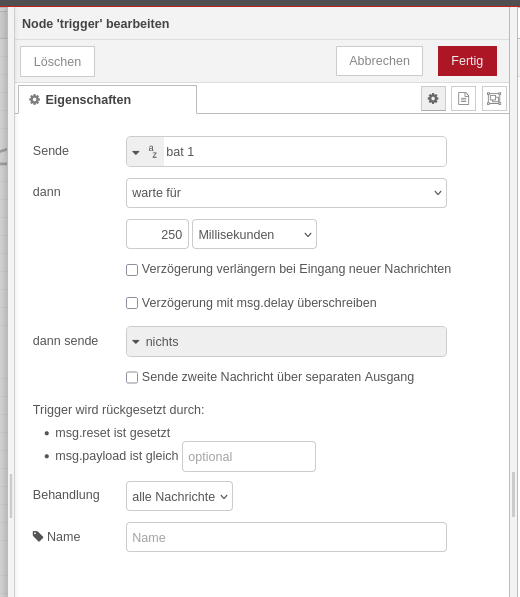Open the Sende payload type dropdown arrow
Image resolution: width=520 pixels, height=597 pixels.
pyautogui.click(x=136, y=152)
